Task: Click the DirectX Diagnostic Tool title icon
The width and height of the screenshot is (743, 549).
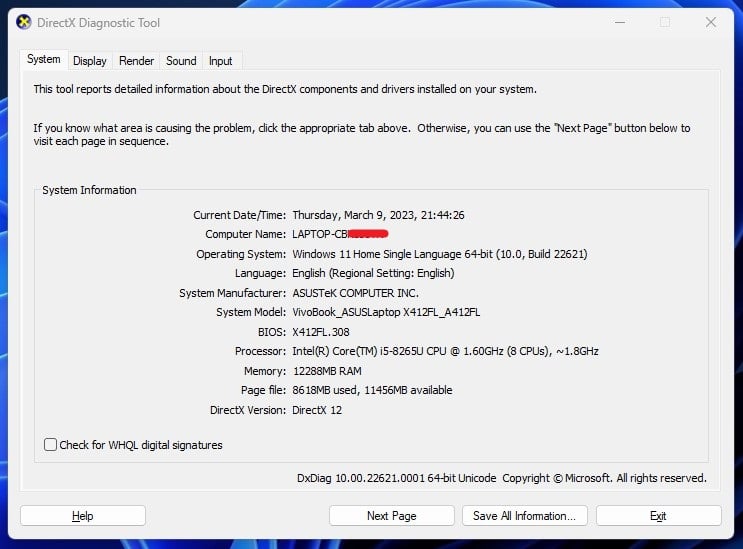Action: coord(23,22)
